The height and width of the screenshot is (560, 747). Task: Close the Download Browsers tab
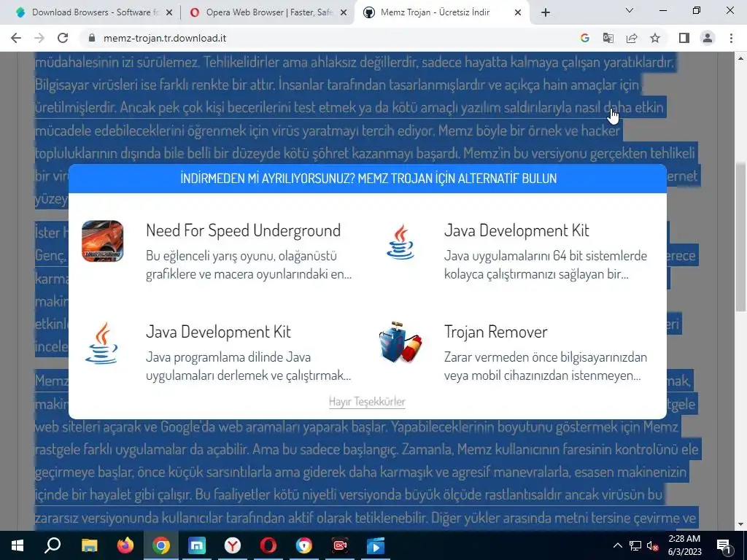pyautogui.click(x=169, y=13)
